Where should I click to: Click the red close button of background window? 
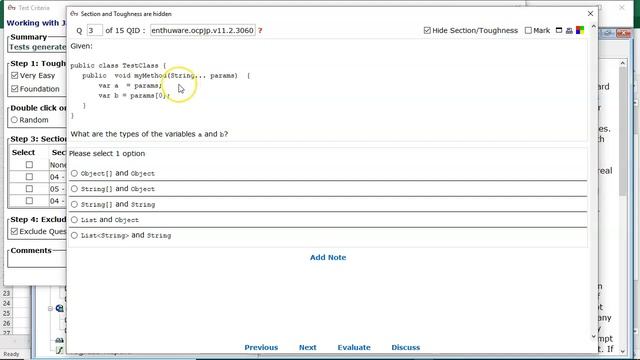click(x=624, y=33)
